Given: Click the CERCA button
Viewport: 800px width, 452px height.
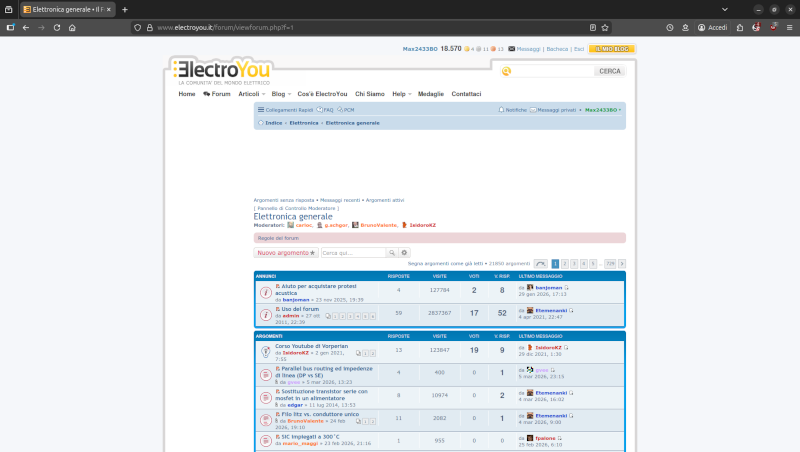Looking at the screenshot, I should pos(609,71).
